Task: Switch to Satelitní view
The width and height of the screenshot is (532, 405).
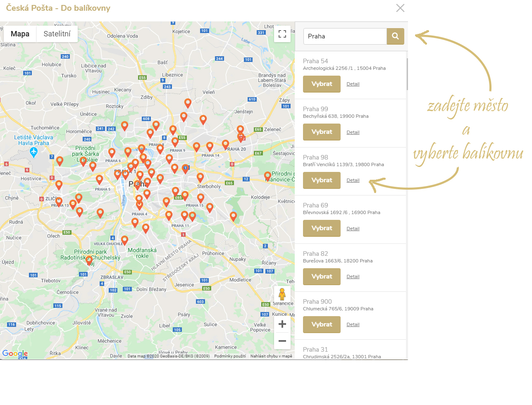Action: 57,34
